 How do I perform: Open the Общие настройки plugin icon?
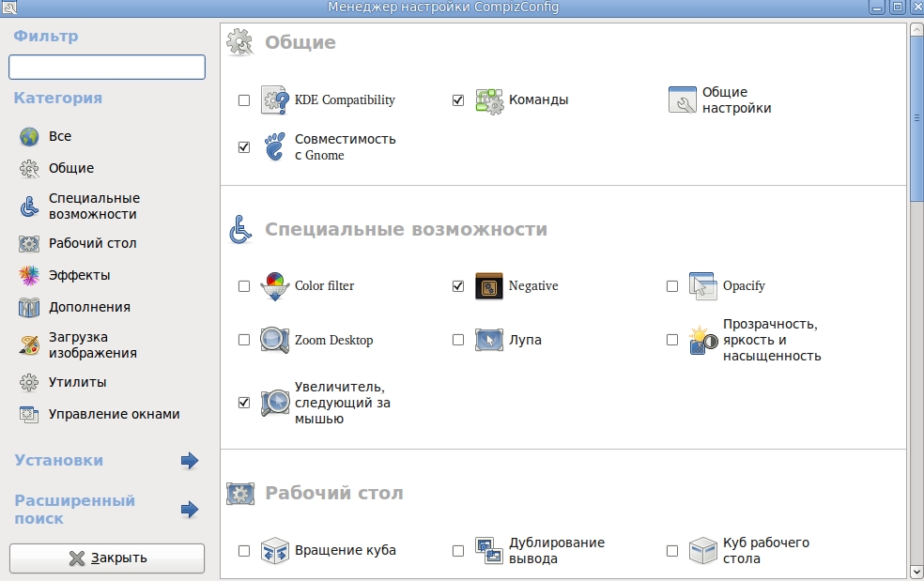(x=683, y=100)
